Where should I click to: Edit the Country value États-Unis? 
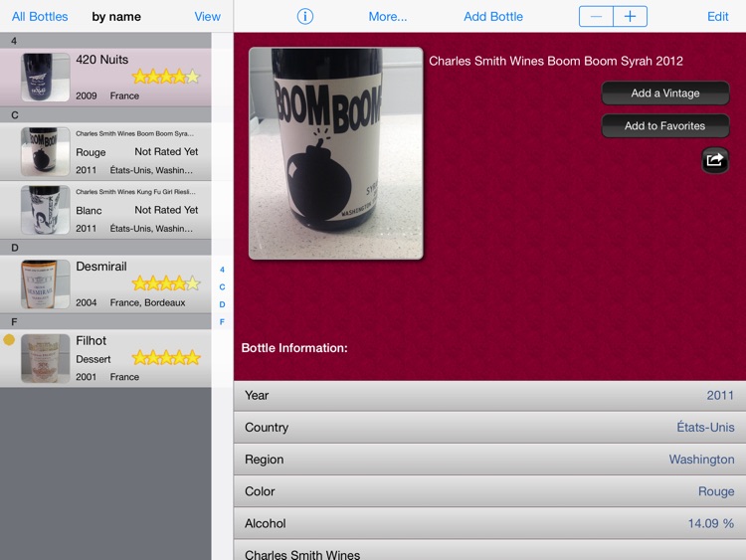point(705,428)
